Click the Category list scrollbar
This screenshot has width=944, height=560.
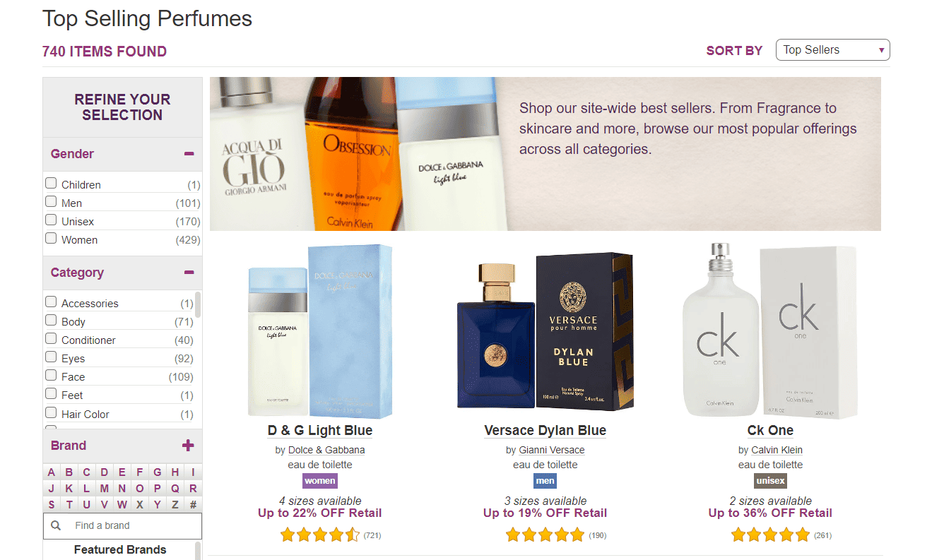pos(198,304)
